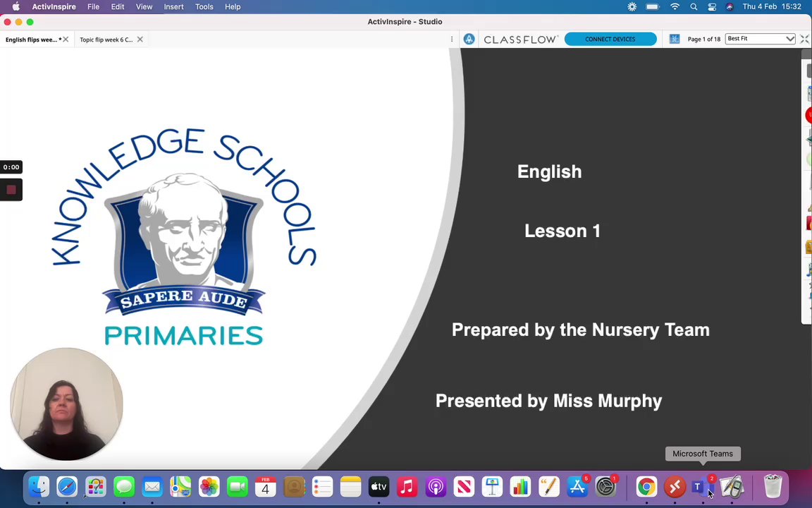Open the three-dot toolbar options menu

(x=452, y=39)
